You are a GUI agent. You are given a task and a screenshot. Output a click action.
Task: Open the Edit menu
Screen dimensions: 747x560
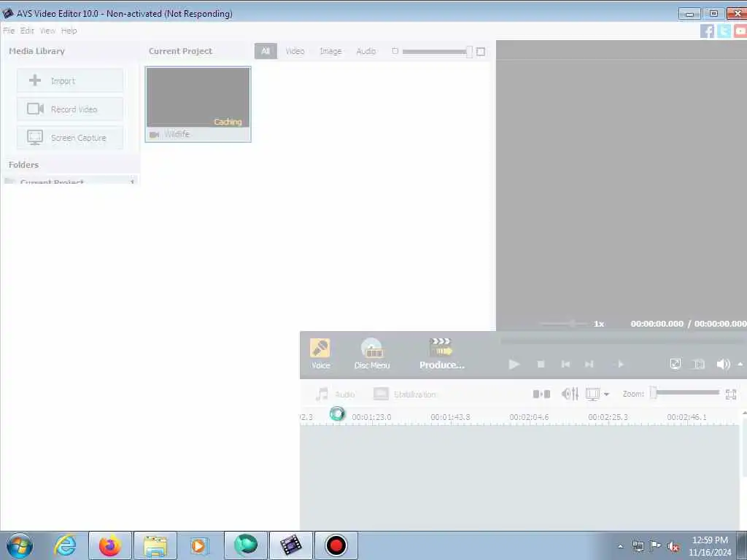tap(27, 31)
